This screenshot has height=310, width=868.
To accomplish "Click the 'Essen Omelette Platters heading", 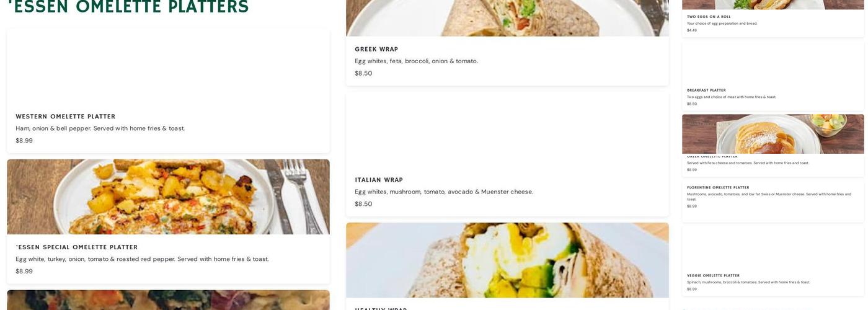I will (x=128, y=7).
